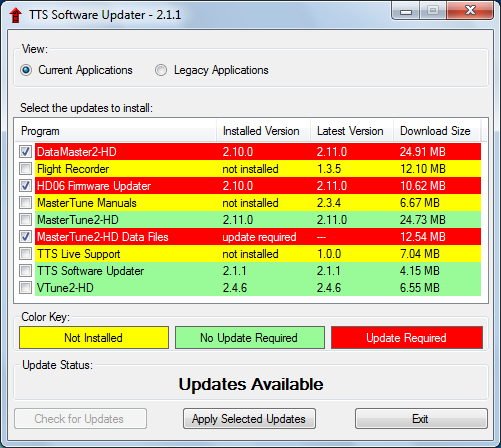The image size is (501, 448).
Task: Click the Latest Version column header
Action: 352,131
